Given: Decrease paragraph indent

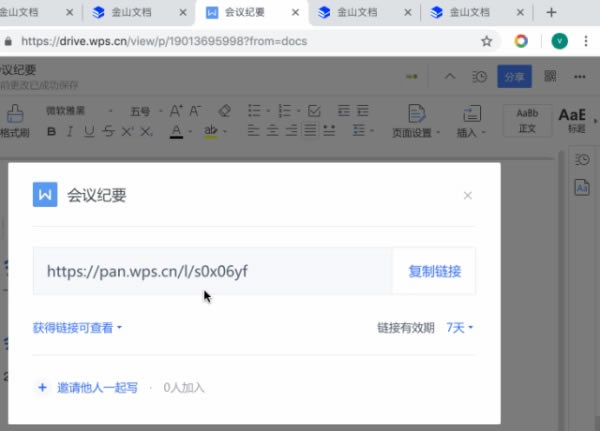Looking at the screenshot, I should (x=344, y=111).
